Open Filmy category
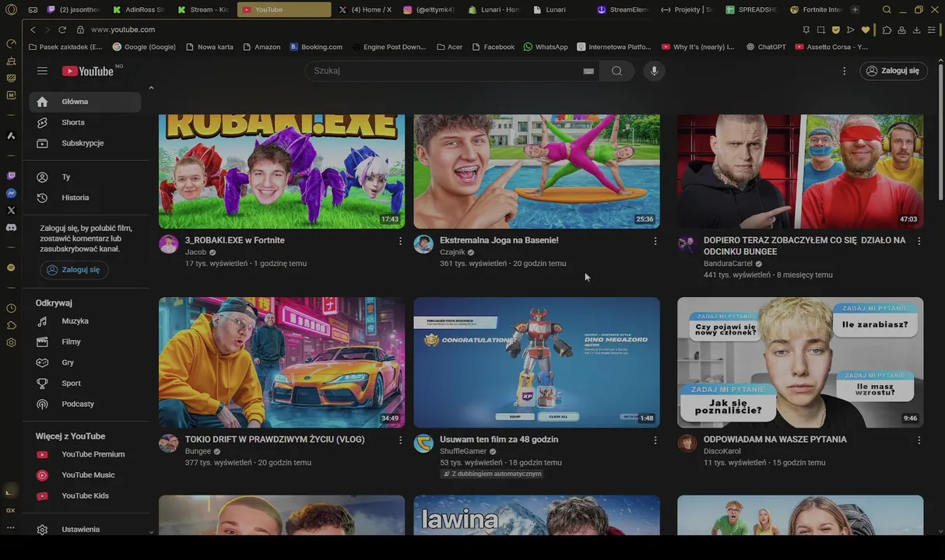Viewport: 945px width, 560px height. click(x=86, y=342)
